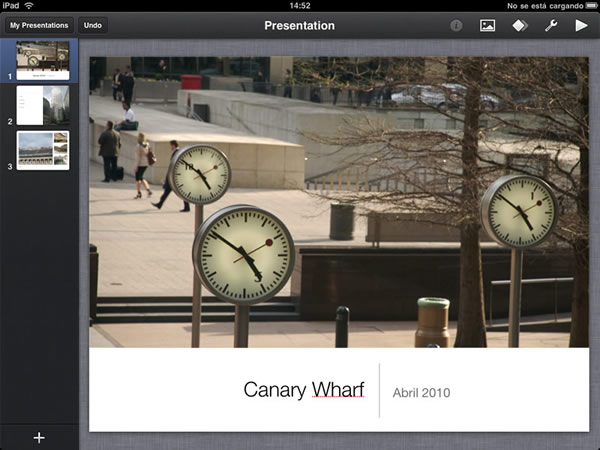Add a new slide with the plus icon
The width and height of the screenshot is (600, 450).
coord(39,437)
